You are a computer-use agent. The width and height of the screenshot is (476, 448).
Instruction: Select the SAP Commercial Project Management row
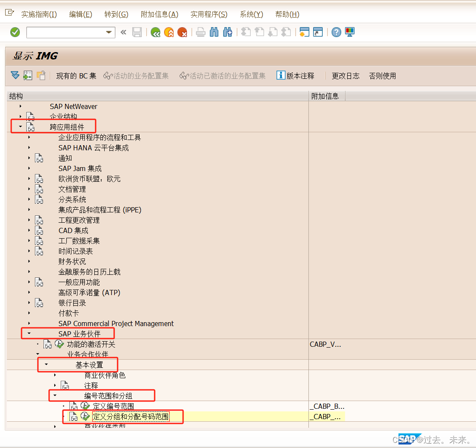[x=116, y=324]
